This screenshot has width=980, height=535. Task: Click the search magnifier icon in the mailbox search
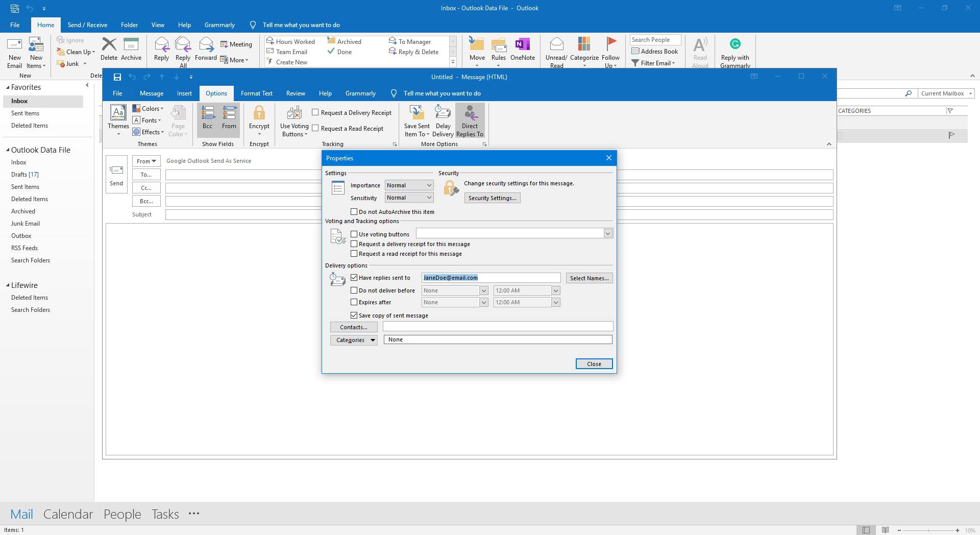[908, 93]
